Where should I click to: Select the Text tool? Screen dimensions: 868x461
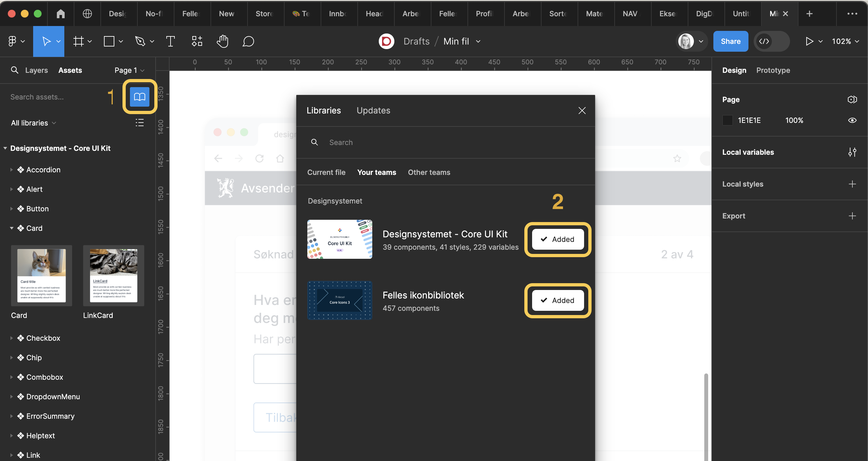(x=171, y=41)
